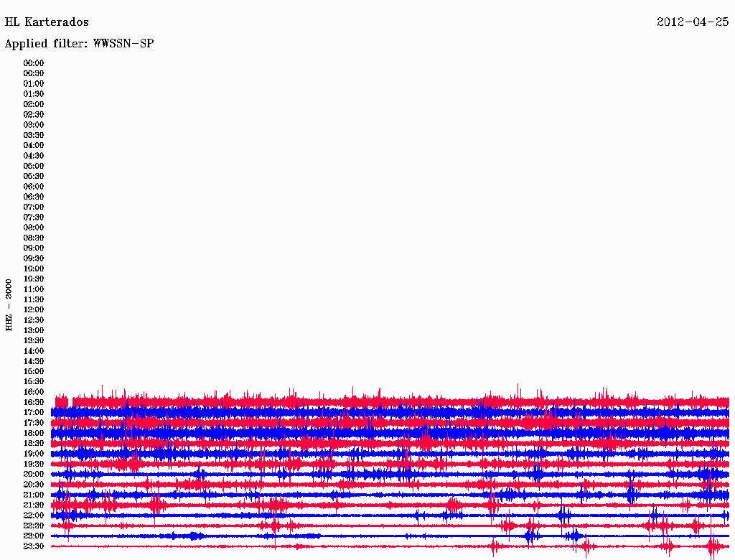Click the station title 'HL Karterados'

coord(47,22)
